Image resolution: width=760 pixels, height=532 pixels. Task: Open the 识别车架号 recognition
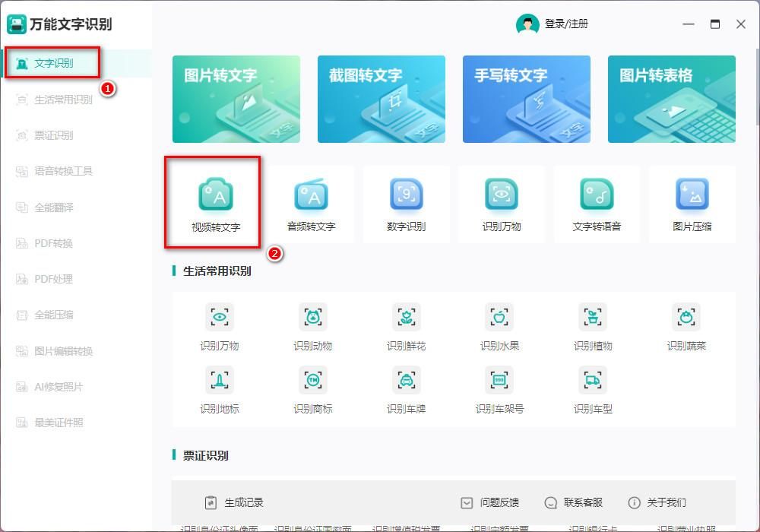(x=499, y=390)
